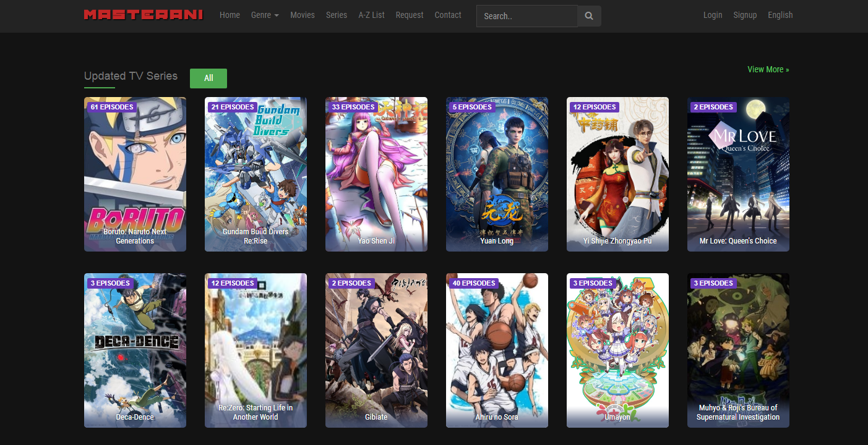Open the Request page
Viewport: 868px width, 445px height.
(x=410, y=15)
